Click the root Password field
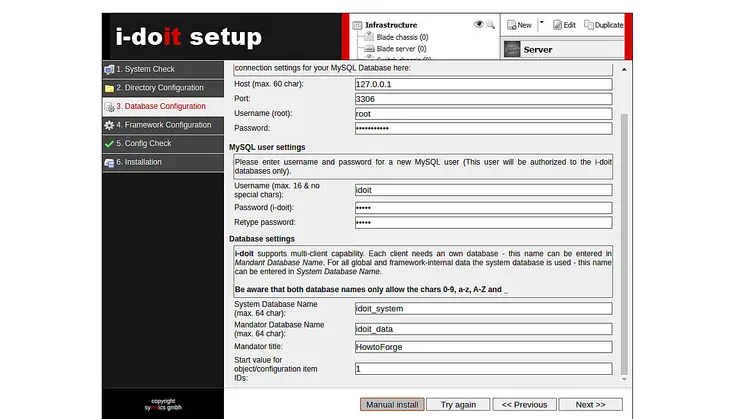Screen dimensions: 750x419 [x=483, y=128]
